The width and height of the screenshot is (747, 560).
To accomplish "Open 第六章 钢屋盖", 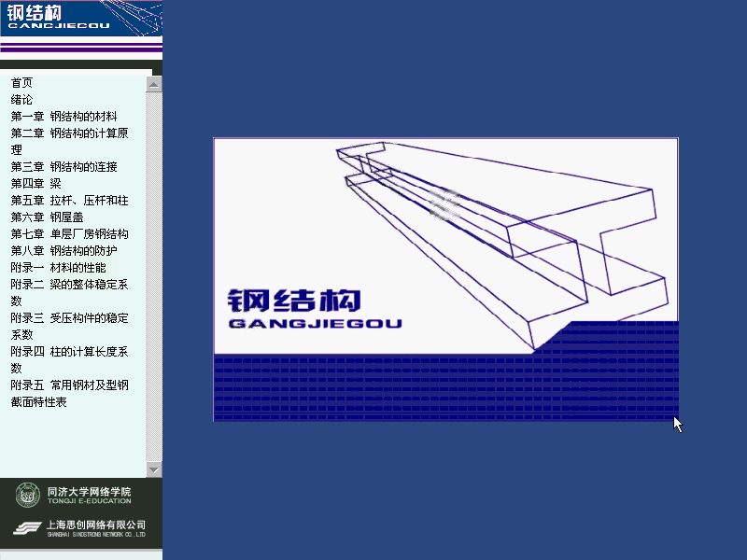I will (x=48, y=217).
